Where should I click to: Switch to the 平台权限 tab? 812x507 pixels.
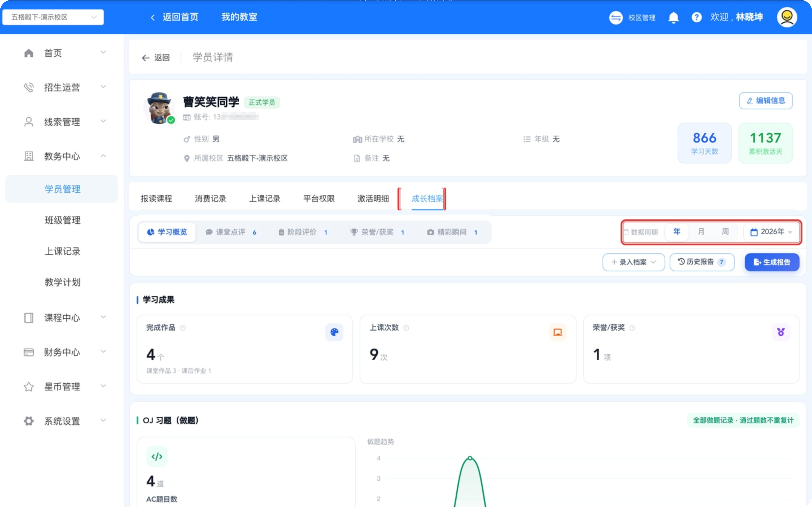pyautogui.click(x=319, y=198)
